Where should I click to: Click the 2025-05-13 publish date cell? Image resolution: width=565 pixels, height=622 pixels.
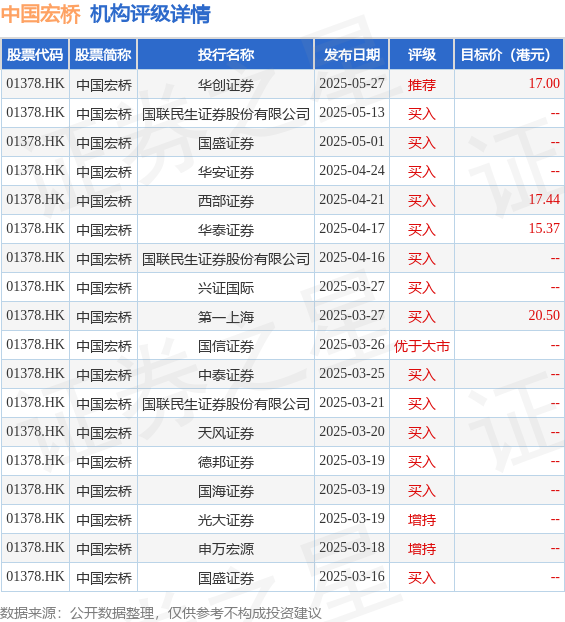point(352,113)
